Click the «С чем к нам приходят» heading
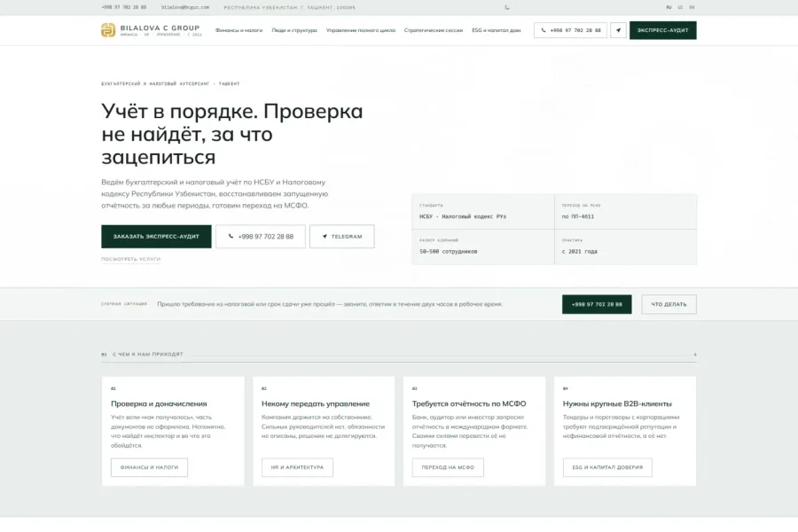This screenshot has height=532, width=798. point(147,355)
